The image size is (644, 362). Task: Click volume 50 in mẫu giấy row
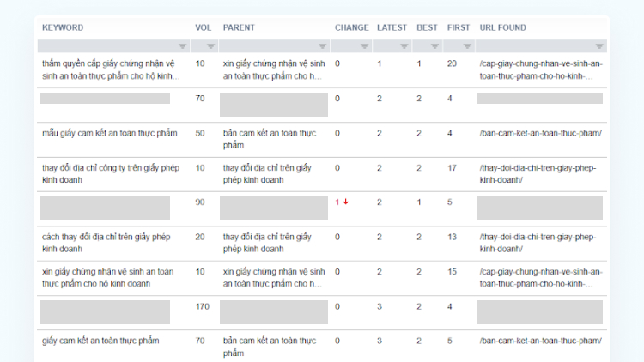[199, 133]
